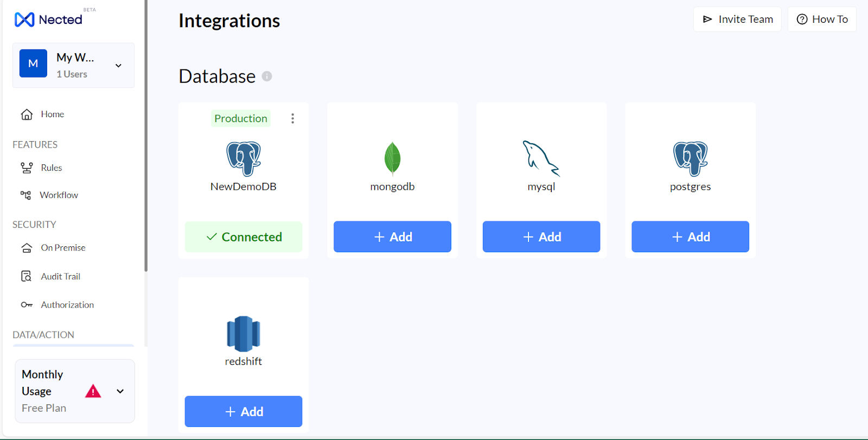Expand the My Workspace dropdown chevron
Screen dimensions: 868x440
pos(118,66)
